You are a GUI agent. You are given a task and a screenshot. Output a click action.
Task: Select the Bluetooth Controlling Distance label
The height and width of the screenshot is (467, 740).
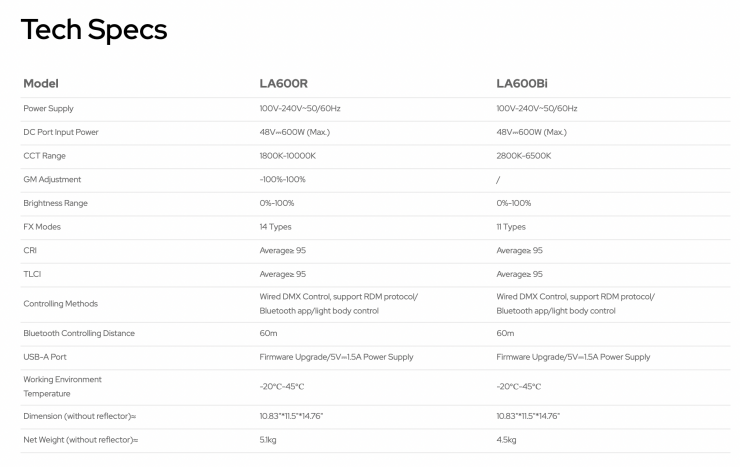pos(79,333)
